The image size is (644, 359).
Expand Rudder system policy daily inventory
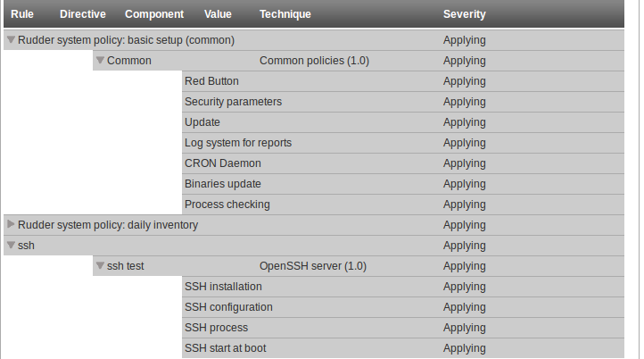tap(11, 224)
